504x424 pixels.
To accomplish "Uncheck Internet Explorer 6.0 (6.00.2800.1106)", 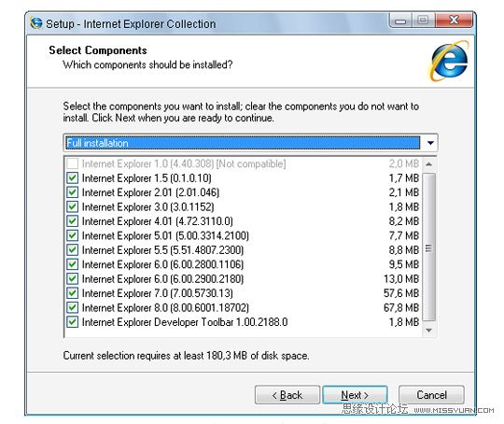I will coord(72,264).
